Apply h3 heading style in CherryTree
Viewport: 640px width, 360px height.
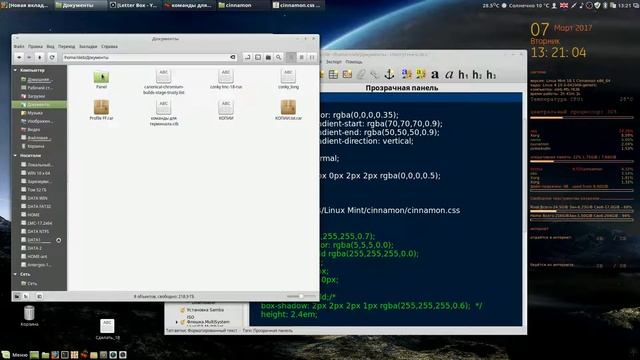coord(491,75)
